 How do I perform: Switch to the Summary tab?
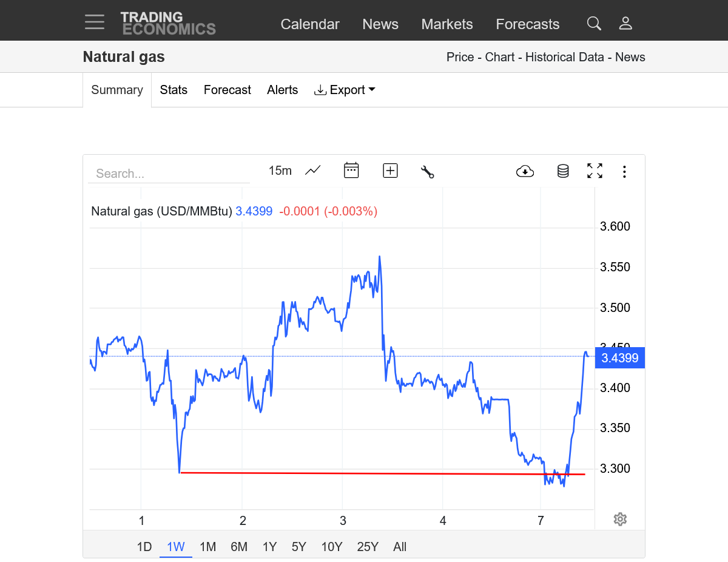117,90
